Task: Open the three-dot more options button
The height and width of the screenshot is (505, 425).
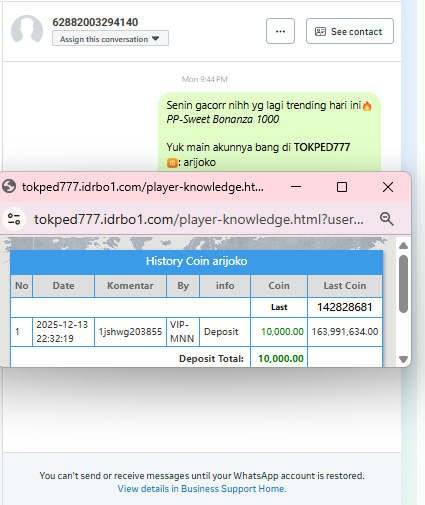Action: tap(280, 31)
